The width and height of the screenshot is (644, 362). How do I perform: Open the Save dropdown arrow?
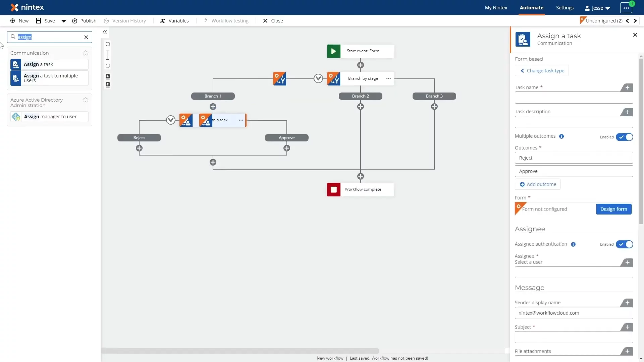[x=63, y=21]
